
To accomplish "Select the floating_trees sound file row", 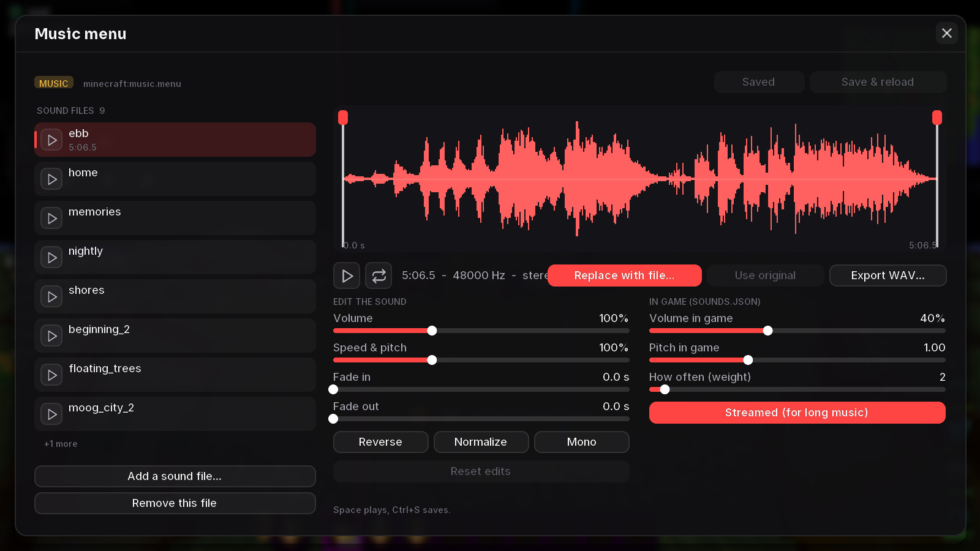I will pos(175,375).
